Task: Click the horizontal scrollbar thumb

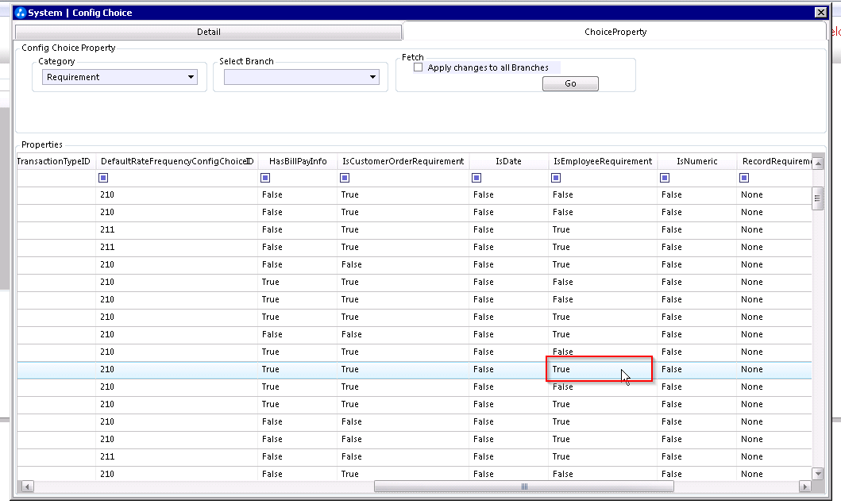Action: (524, 487)
